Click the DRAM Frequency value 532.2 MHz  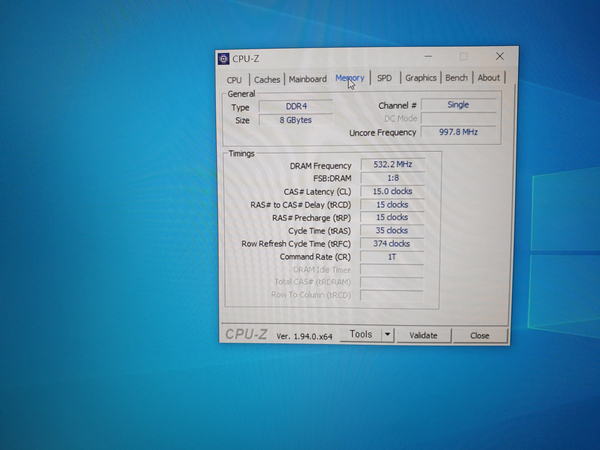393,165
